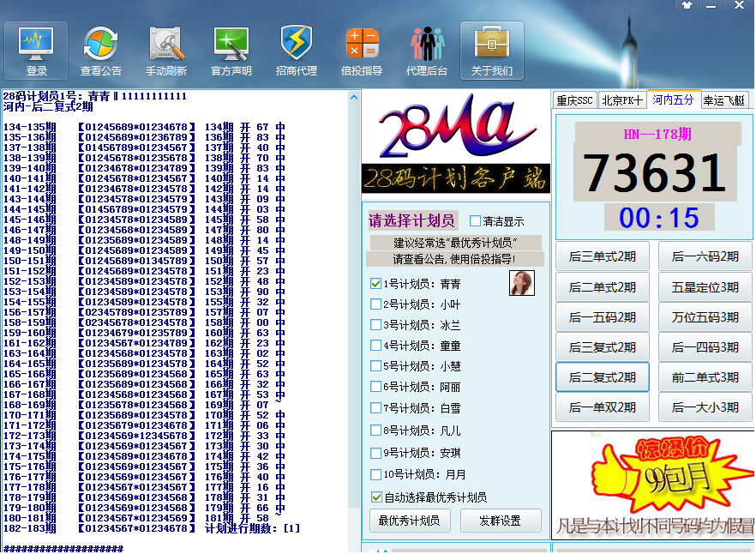Enable the 清洁显示 checkbox
Screen dimensions: 756x554
[476, 221]
